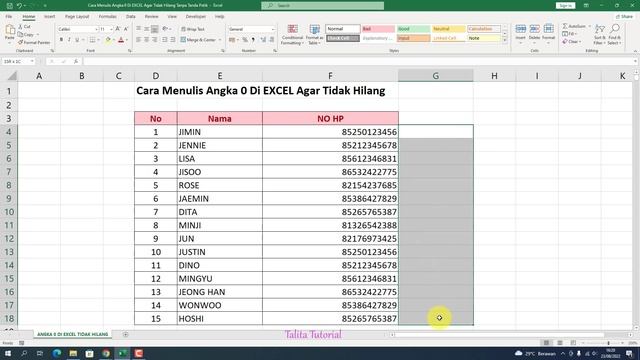Toggle Bold formatting
Viewport: 640px width, 360px height.
[x=61, y=40]
